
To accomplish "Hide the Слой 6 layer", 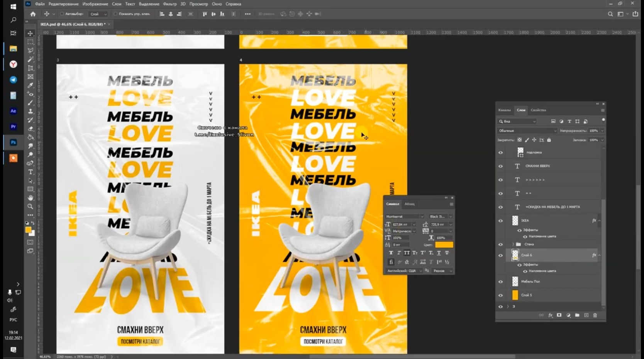I will (x=501, y=255).
